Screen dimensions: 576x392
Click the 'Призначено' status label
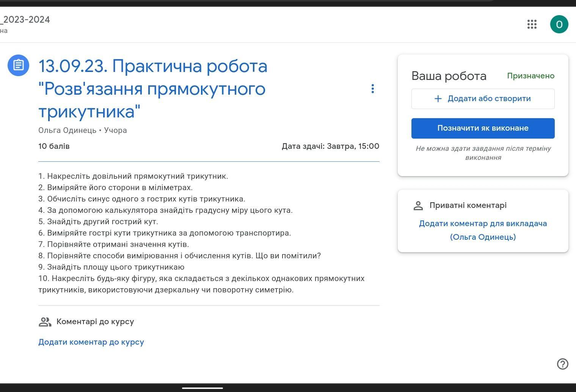(530, 76)
